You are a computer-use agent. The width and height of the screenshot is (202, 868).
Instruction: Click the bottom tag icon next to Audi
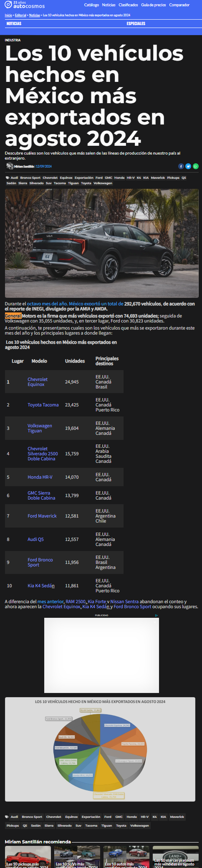pyautogui.click(x=7, y=817)
